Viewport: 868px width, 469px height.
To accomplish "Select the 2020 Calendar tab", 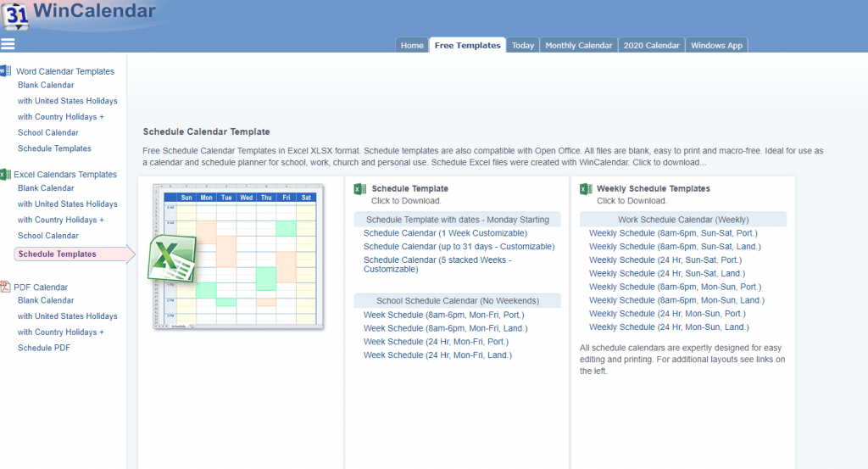I will (x=651, y=46).
